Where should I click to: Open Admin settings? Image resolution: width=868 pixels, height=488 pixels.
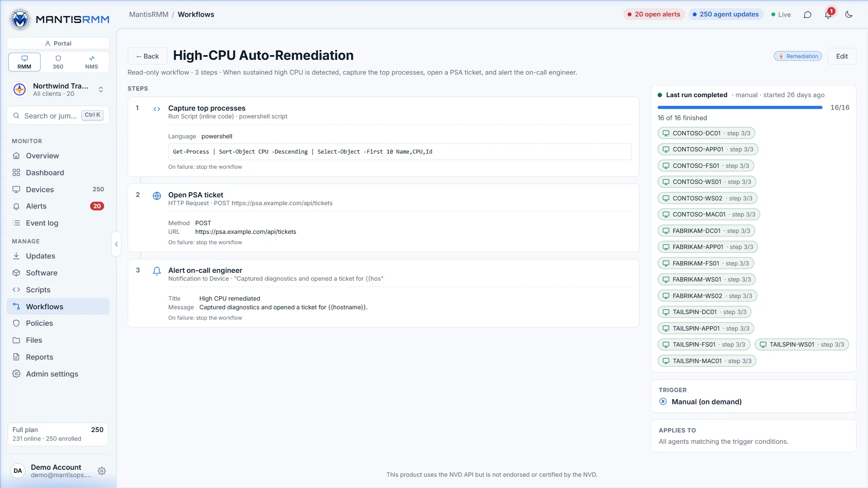[58, 374]
